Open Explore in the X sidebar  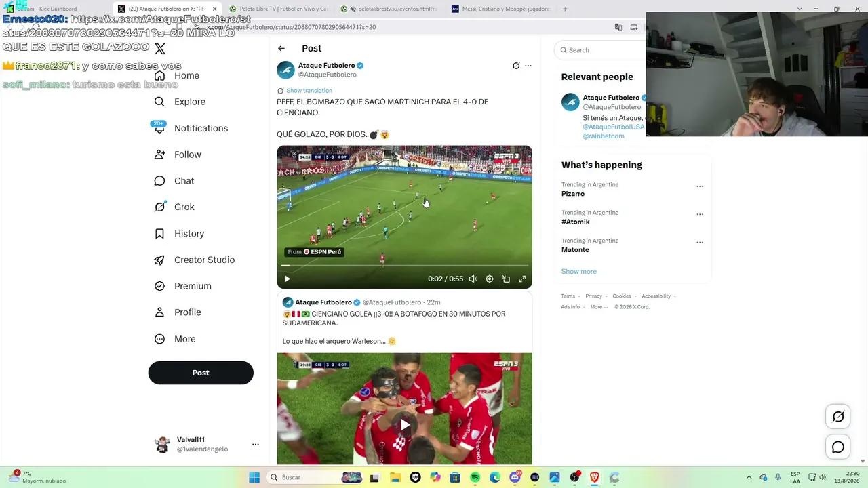pyautogui.click(x=180, y=102)
